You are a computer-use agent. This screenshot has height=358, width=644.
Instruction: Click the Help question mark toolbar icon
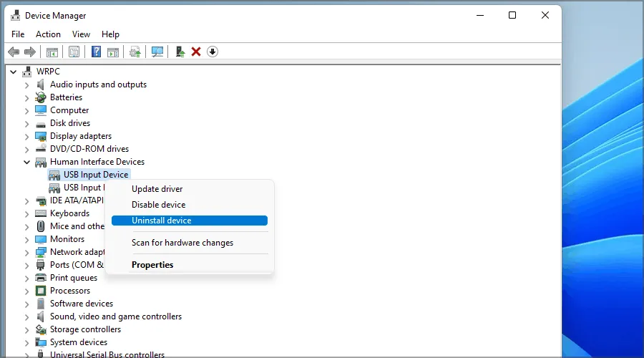(x=96, y=52)
